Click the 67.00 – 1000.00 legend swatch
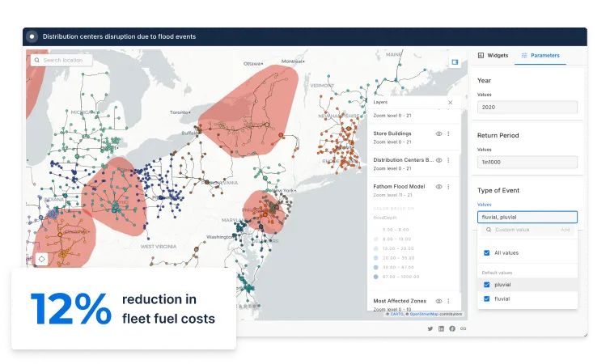The height and width of the screenshot is (364, 610). (x=376, y=277)
